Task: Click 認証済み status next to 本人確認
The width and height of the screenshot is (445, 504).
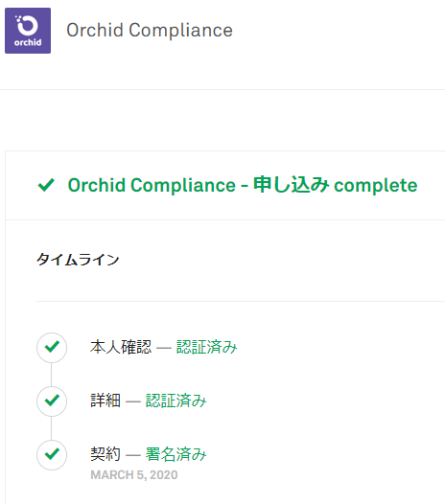Action: point(206,347)
